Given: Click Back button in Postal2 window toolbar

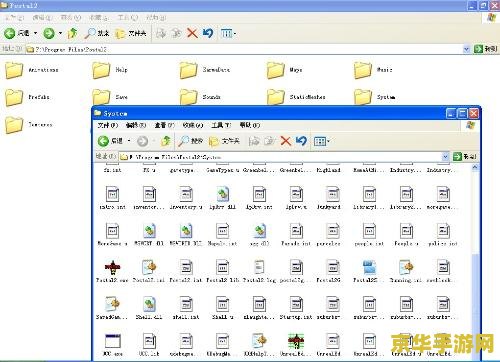Looking at the screenshot, I should coord(16,33).
